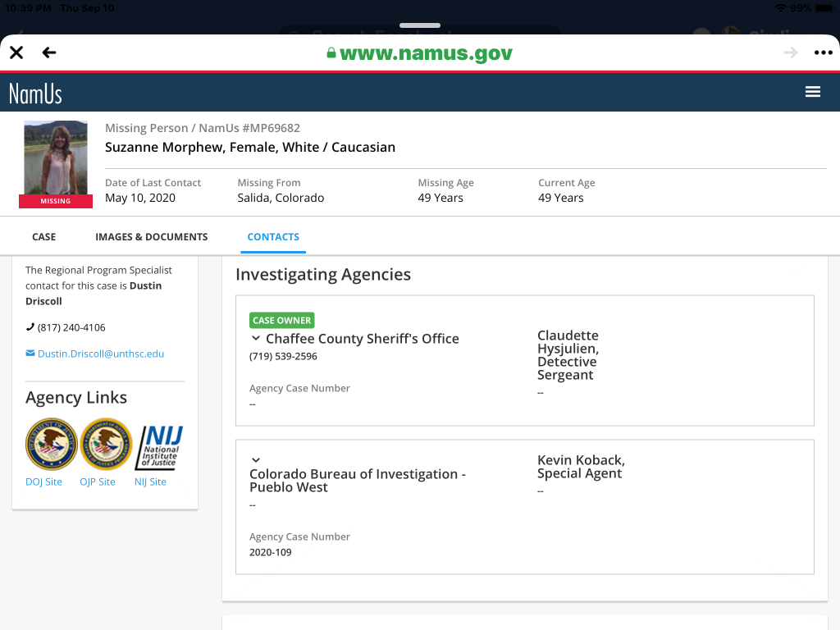
Task: Open the three-dot browser options menu
Action: click(x=823, y=52)
